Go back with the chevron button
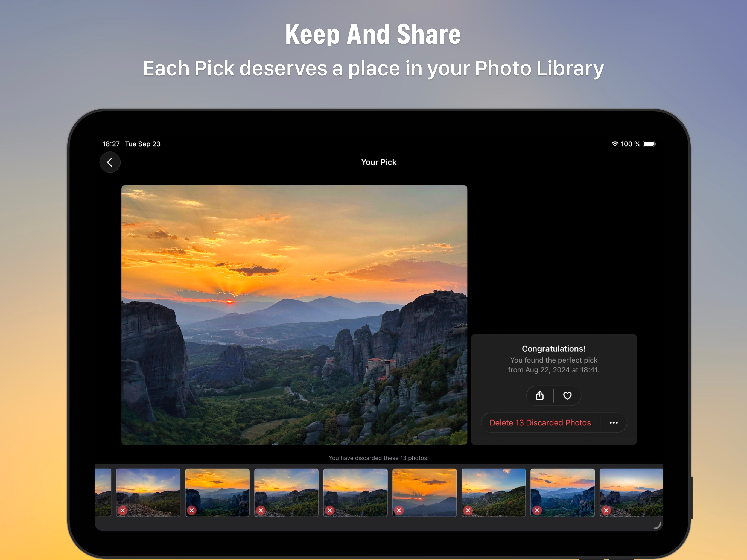The image size is (747, 560). click(x=110, y=162)
